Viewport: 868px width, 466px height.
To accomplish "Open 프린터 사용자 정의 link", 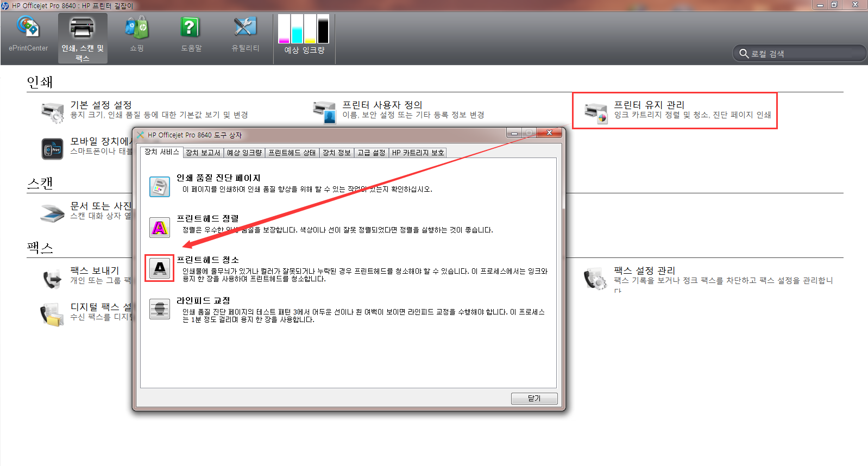I will 382,105.
